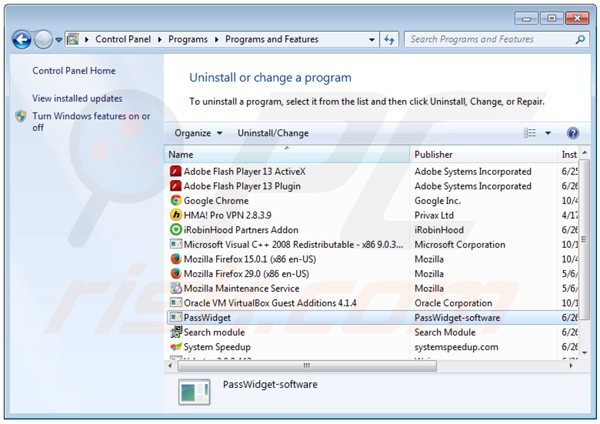Click the horizontal scrollbar thumb of program list
The height and width of the screenshot is (424, 600).
click(x=307, y=366)
